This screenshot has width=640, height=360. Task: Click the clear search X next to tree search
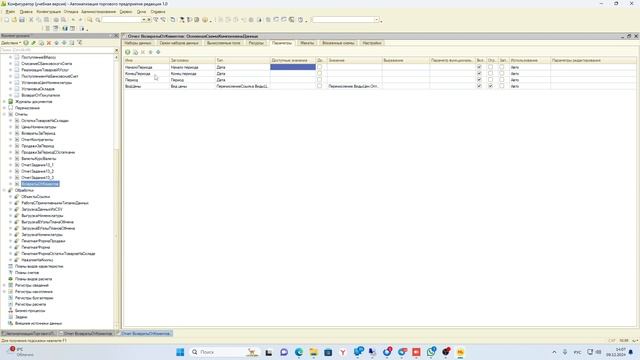click(116, 50)
